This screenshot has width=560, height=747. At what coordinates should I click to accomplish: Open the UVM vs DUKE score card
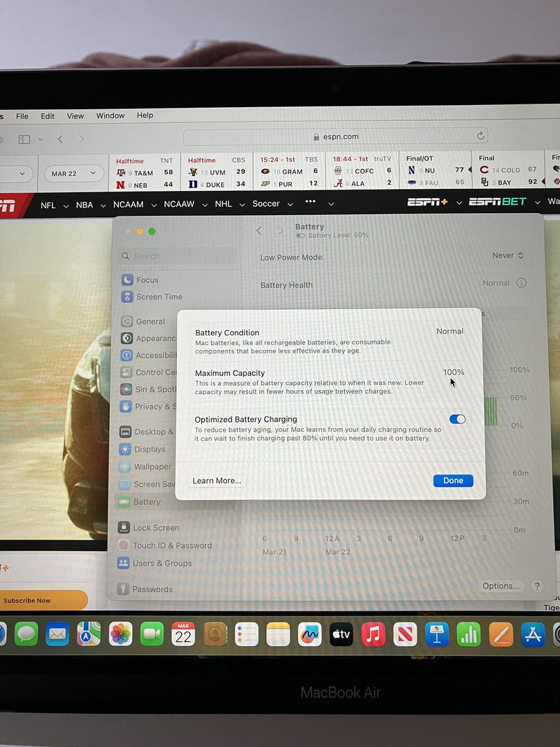click(216, 172)
